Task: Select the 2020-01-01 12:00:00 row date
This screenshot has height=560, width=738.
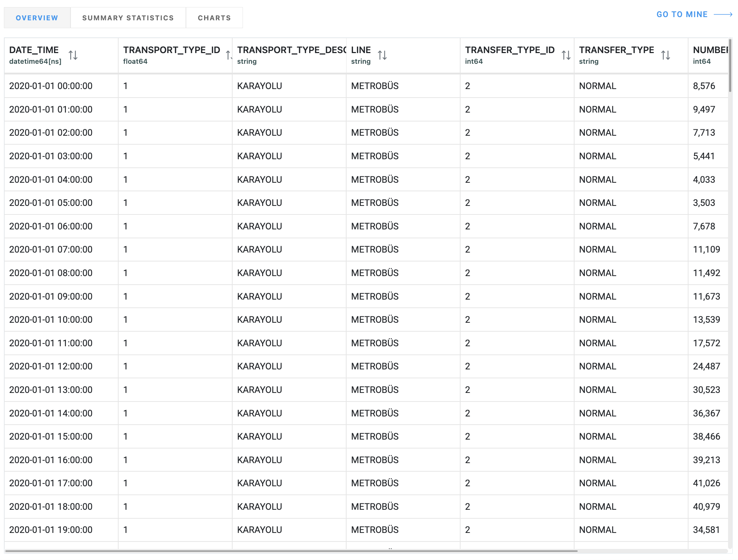Action: (x=51, y=366)
